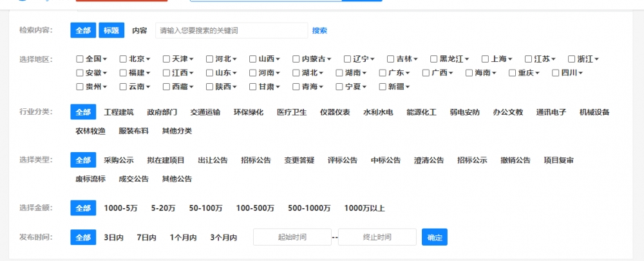Open the 起始时间 date field

[292, 237]
